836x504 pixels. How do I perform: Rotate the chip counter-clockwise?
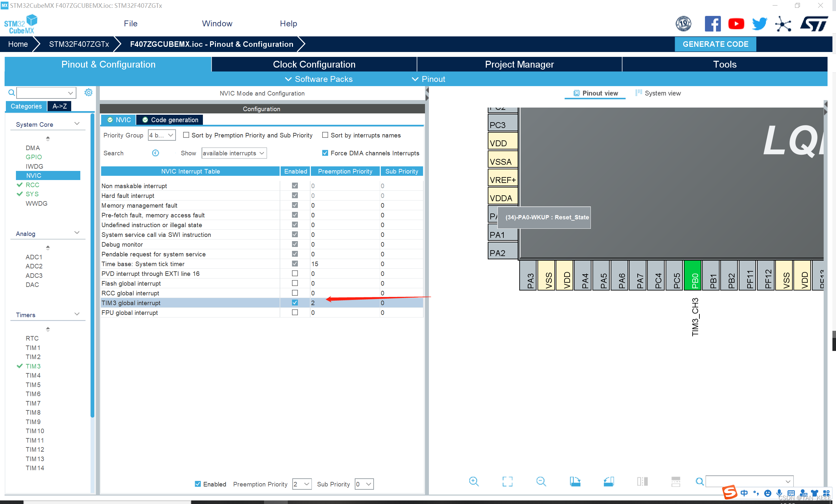[x=608, y=481]
